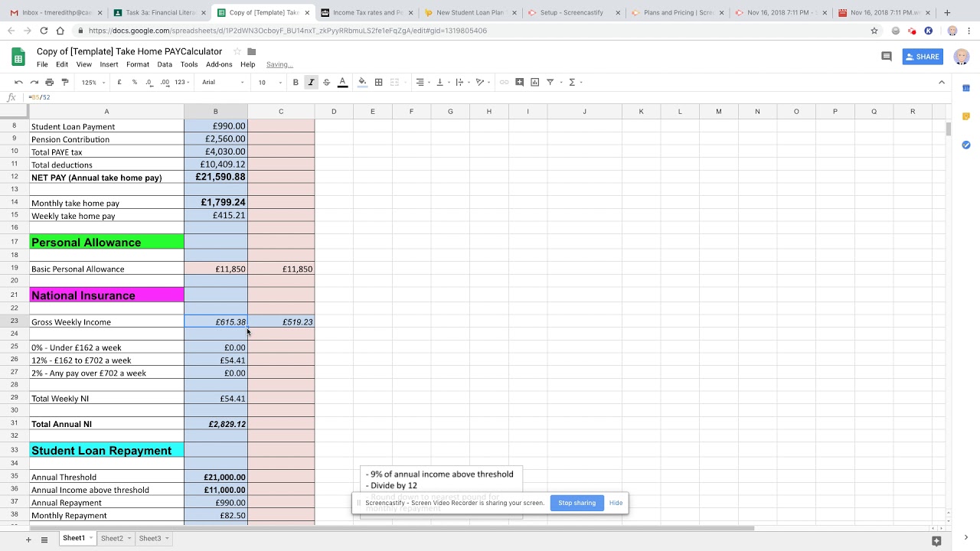
Task: Open the font size 10 dropdown
Action: point(269,82)
